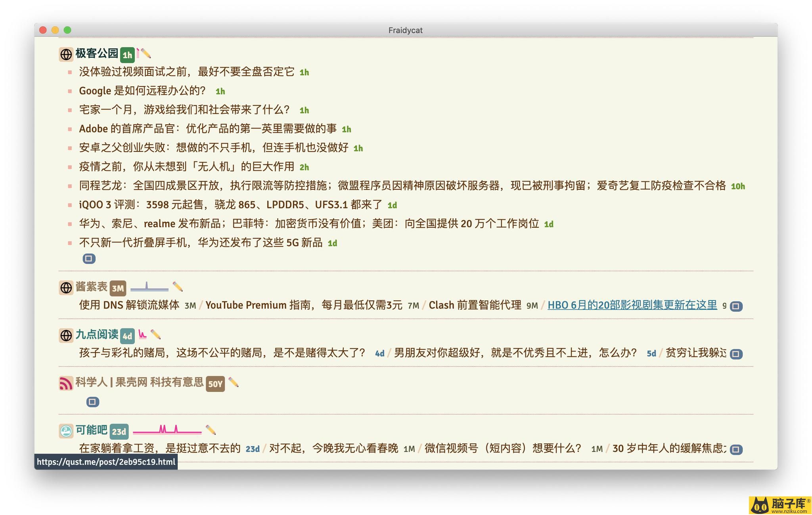The image size is (812, 515).
Task: Click the 1h badge on 极客公园
Action: pyautogui.click(x=127, y=55)
